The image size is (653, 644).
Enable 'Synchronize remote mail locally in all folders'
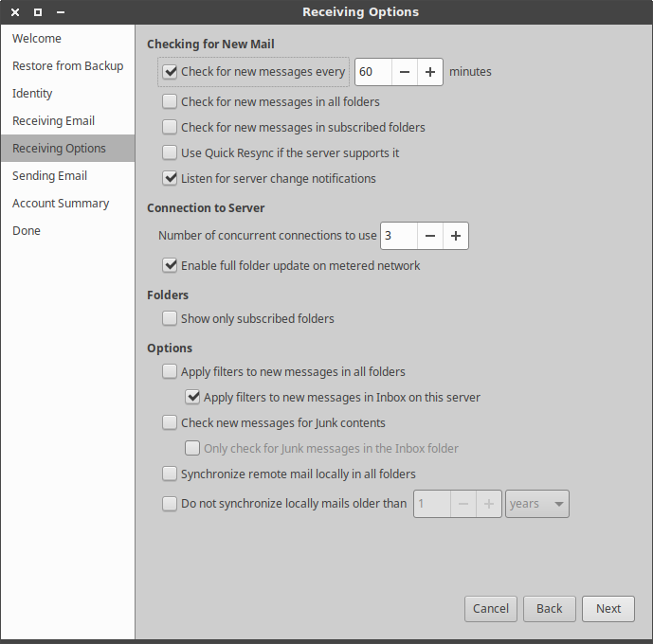(x=171, y=474)
